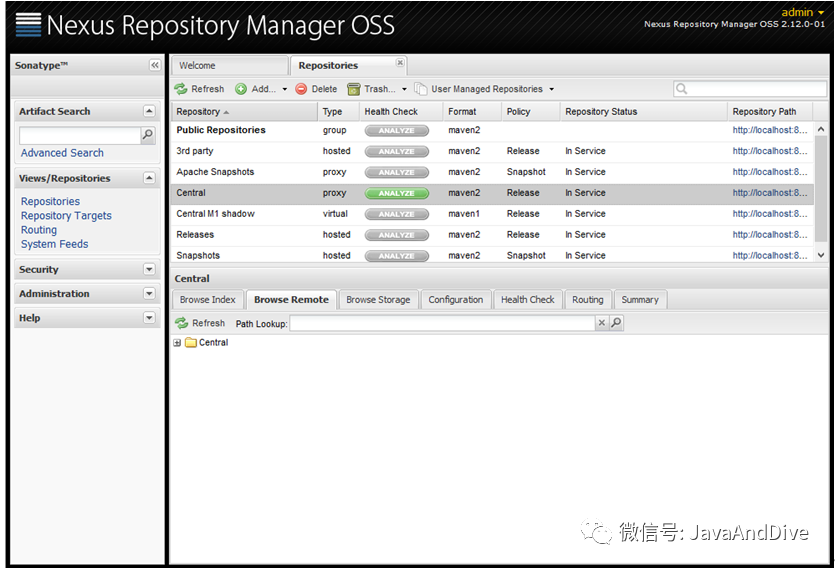Click the Trash can icon

pos(354,89)
